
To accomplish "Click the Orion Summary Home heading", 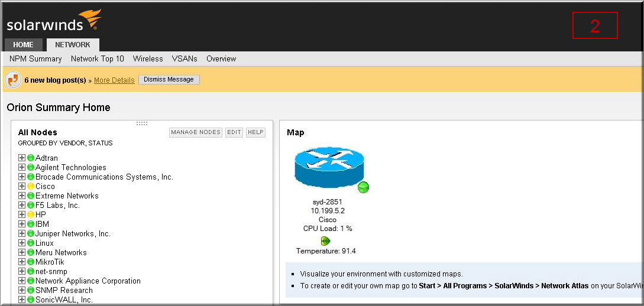I will 59,108.
